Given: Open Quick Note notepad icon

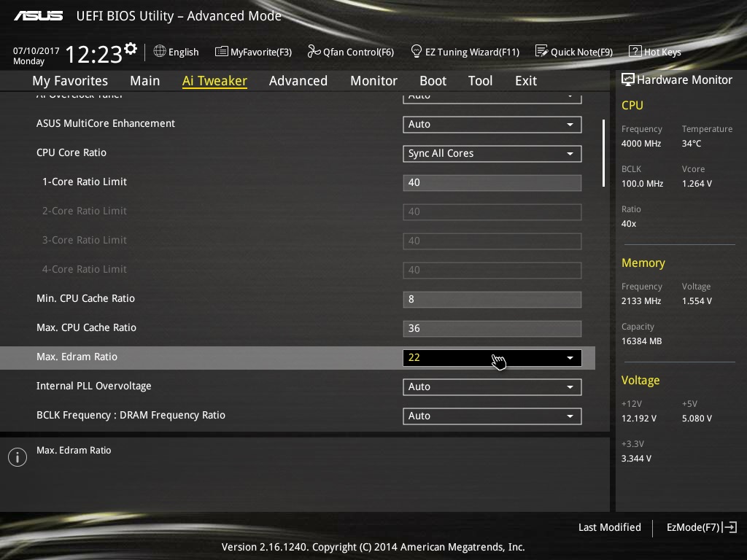Looking at the screenshot, I should coord(542,51).
